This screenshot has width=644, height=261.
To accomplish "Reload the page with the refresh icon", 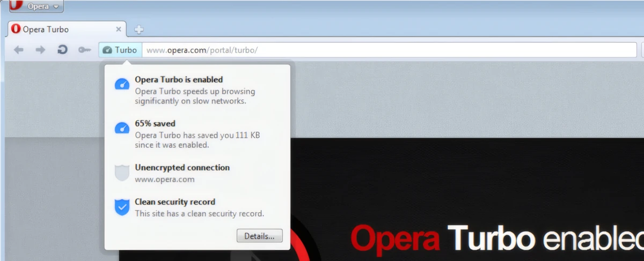I will coord(62,50).
